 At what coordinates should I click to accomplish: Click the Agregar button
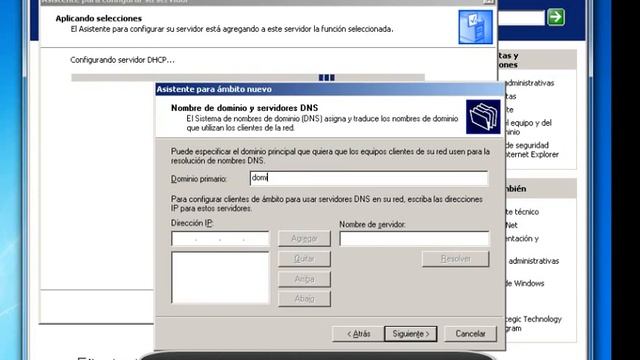(x=304, y=238)
